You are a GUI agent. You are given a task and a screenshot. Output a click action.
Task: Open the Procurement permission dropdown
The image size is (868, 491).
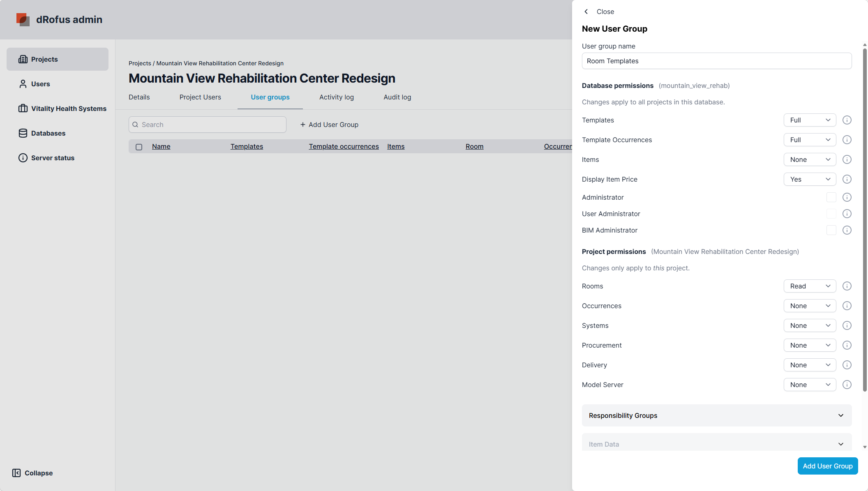(810, 345)
